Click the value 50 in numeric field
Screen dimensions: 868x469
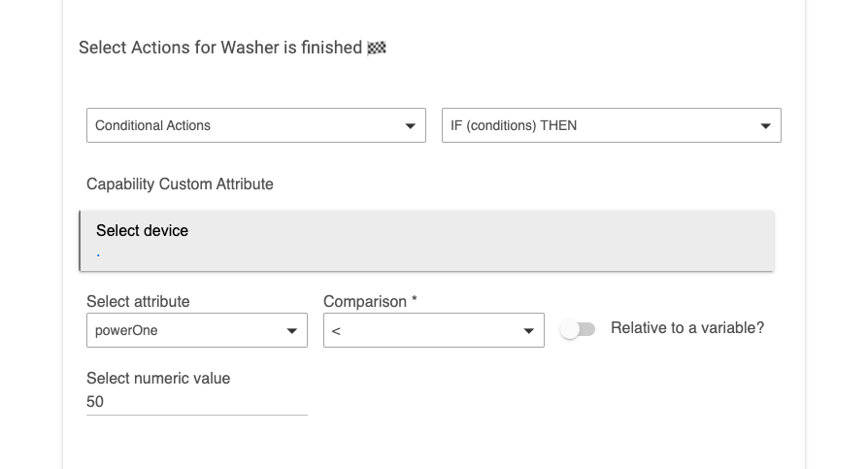click(95, 401)
